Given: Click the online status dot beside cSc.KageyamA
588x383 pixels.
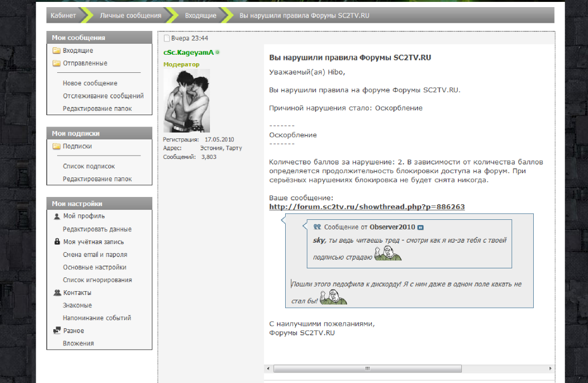Looking at the screenshot, I should (217, 52).
